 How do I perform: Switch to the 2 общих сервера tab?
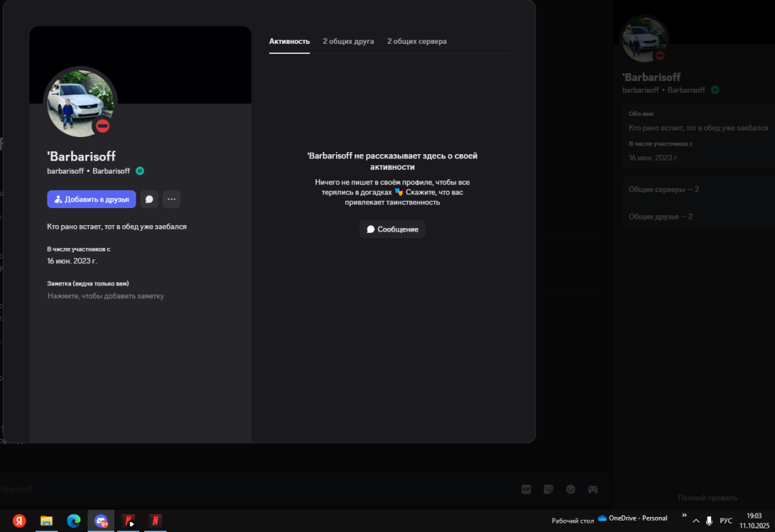point(417,42)
